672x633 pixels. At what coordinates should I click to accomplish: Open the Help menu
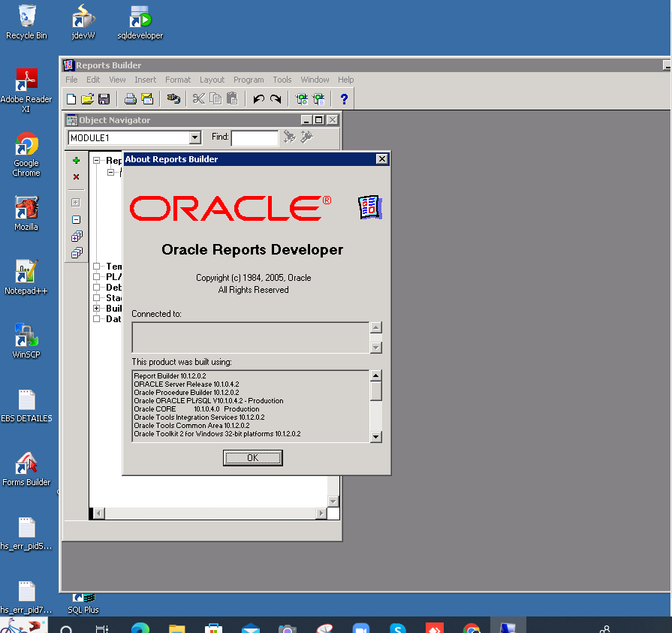point(346,80)
